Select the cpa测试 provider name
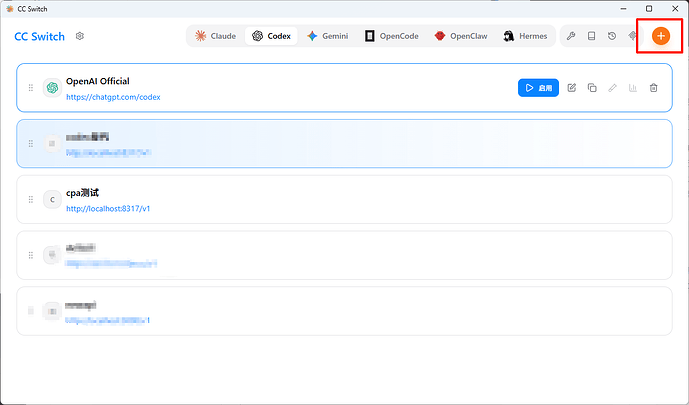 tap(82, 193)
